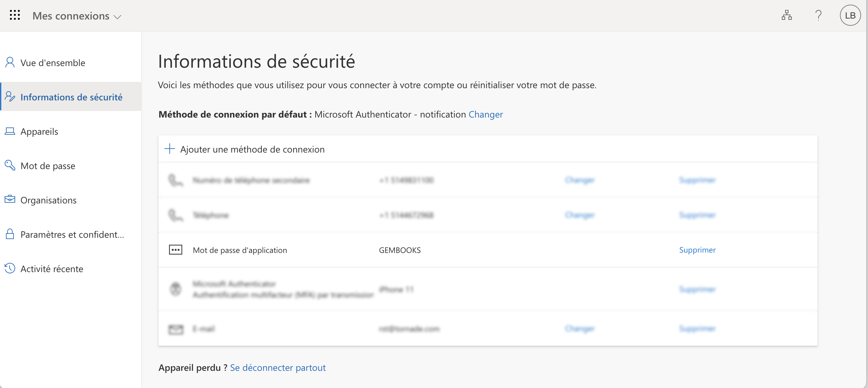Image resolution: width=868 pixels, height=388 pixels.
Task: Click the Mot de passe key icon
Action: (x=10, y=165)
